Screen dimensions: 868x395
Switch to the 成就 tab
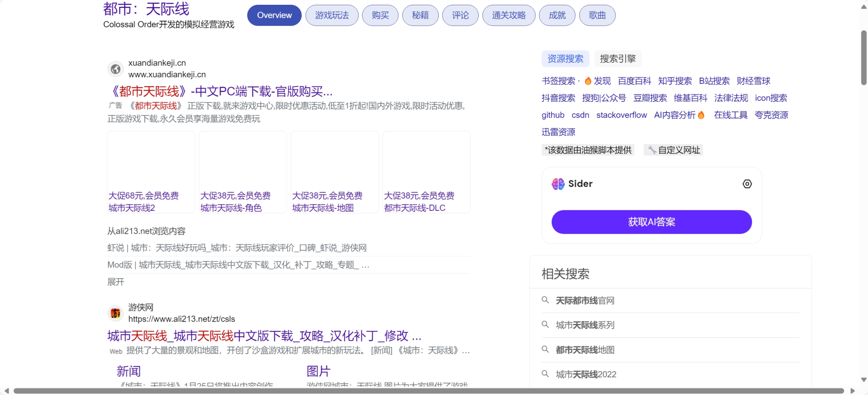[x=557, y=15]
